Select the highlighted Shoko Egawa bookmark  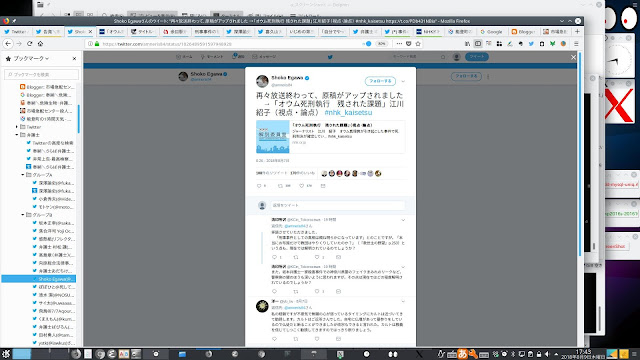click(39, 279)
